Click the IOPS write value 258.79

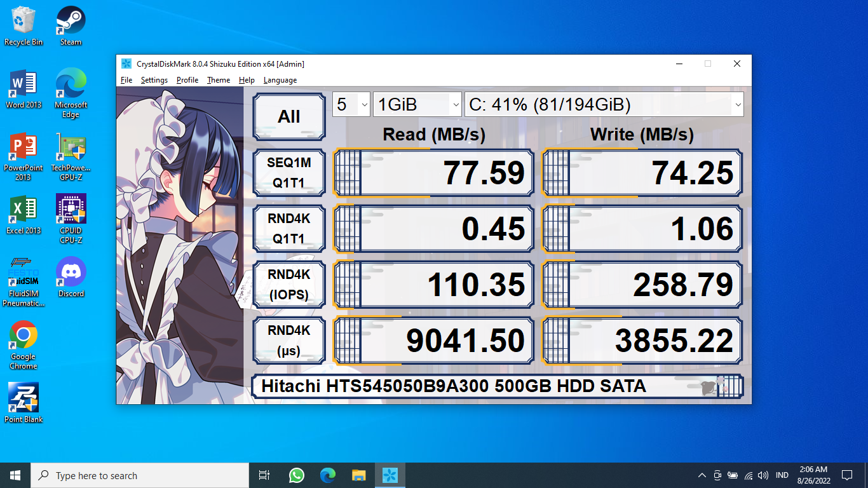tap(642, 285)
